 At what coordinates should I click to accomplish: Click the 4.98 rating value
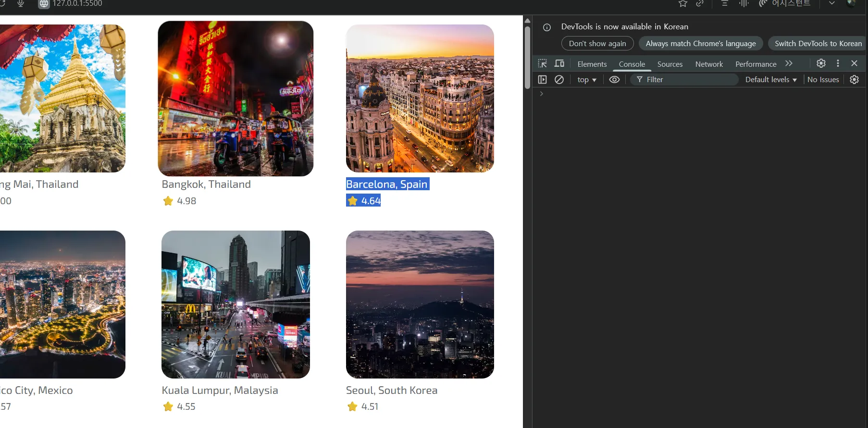tap(186, 201)
